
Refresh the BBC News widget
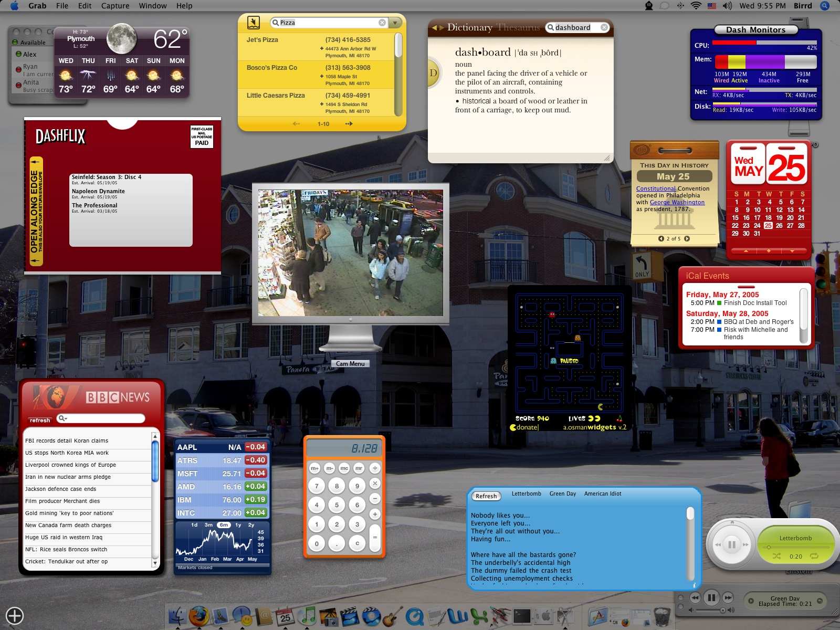(40, 420)
